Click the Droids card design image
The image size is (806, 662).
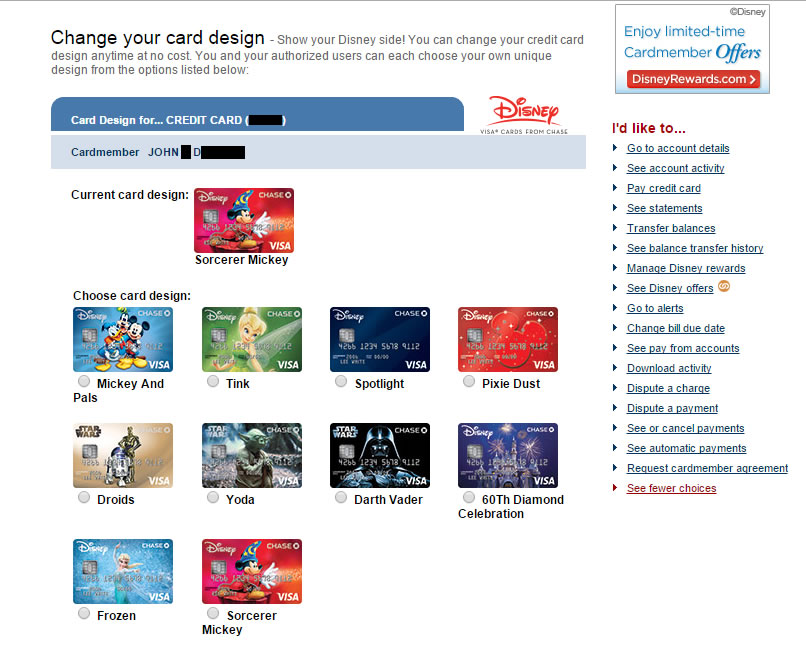point(123,455)
